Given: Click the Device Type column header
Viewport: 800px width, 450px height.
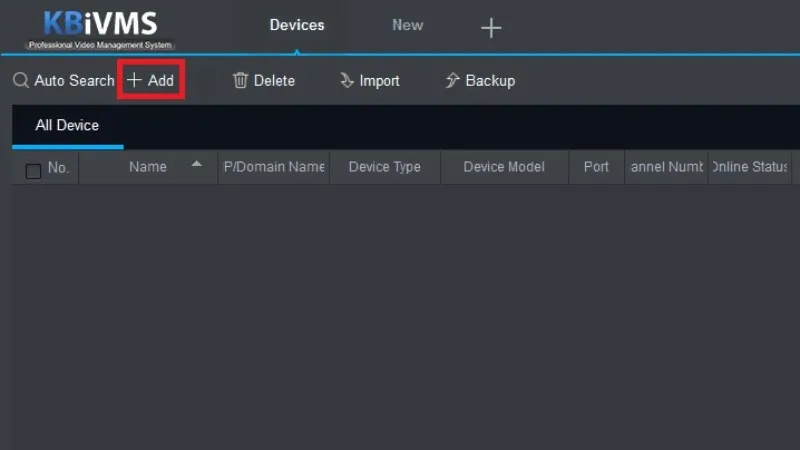Looking at the screenshot, I should click(384, 167).
